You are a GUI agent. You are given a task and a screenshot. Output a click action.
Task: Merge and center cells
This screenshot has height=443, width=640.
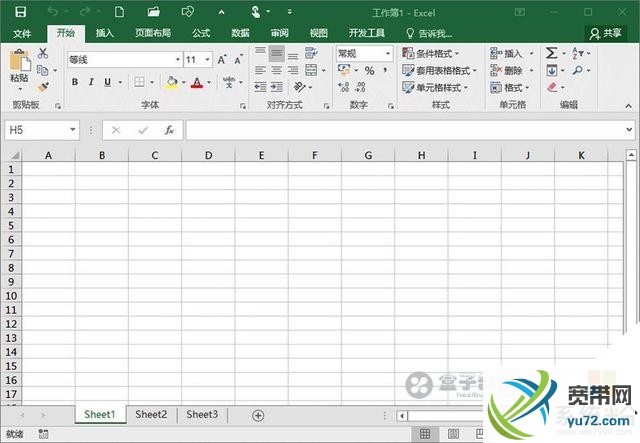coord(311,70)
